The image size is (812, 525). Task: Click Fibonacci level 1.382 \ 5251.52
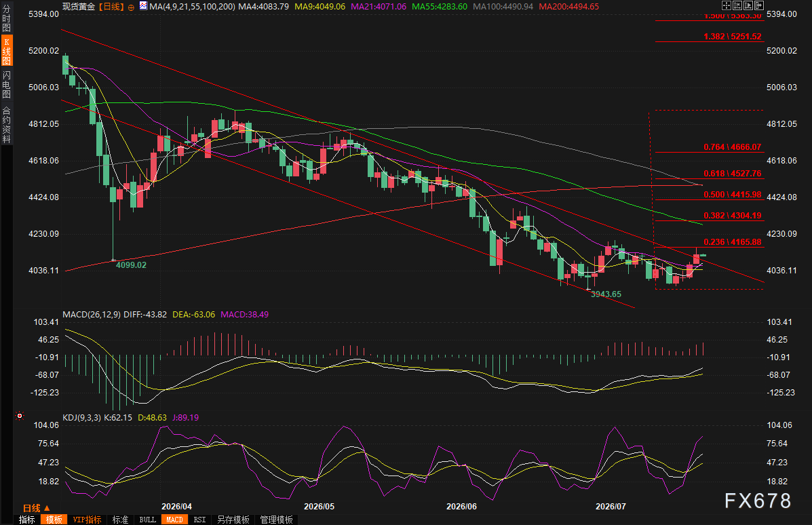(732, 36)
